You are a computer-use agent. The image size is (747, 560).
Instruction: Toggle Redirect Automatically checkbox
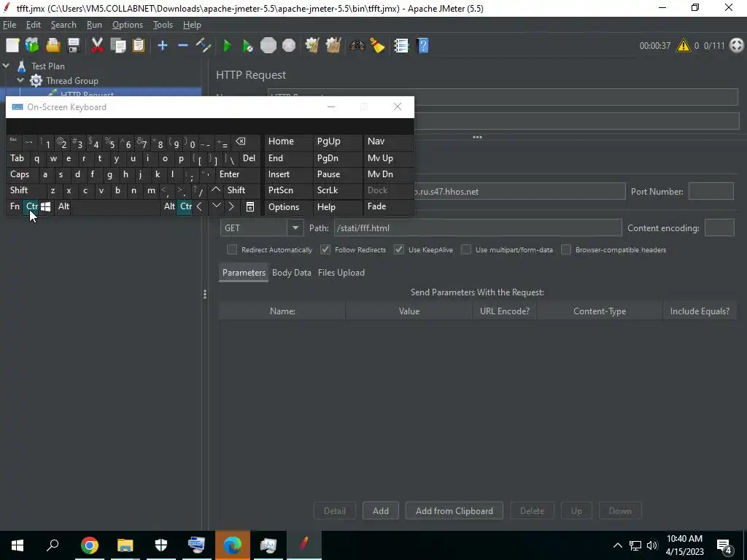[x=232, y=249]
